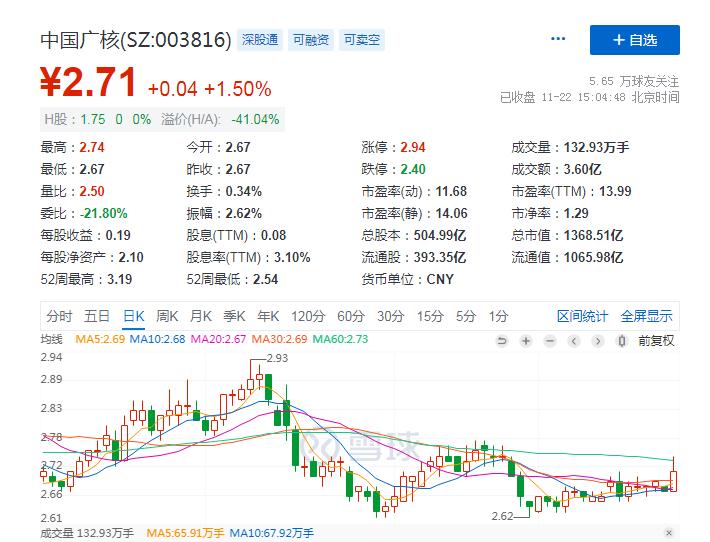
Task: Switch to the 120分 chart tab
Action: 308,316
